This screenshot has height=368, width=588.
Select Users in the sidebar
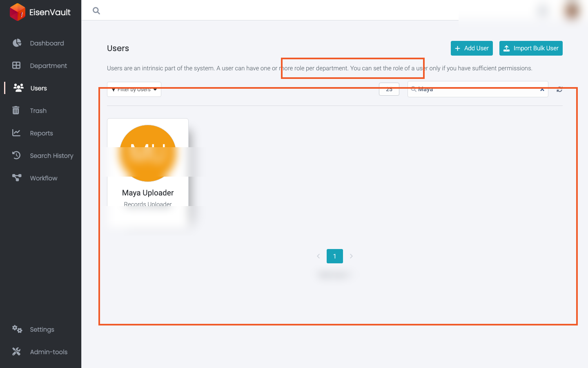click(x=39, y=88)
